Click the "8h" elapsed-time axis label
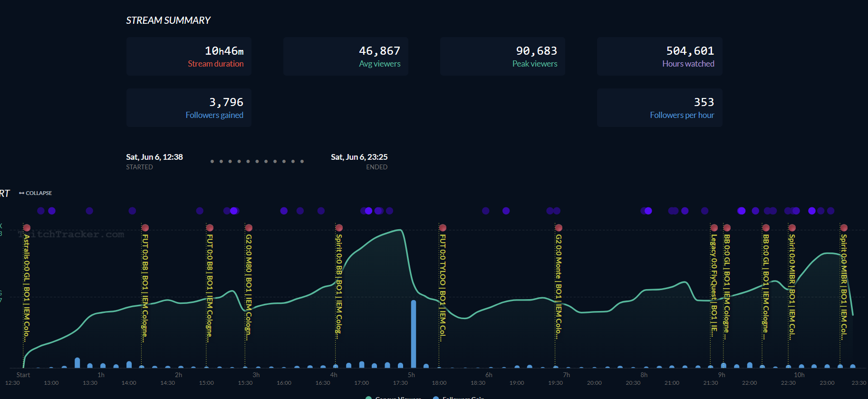The height and width of the screenshot is (399, 868). (644, 375)
